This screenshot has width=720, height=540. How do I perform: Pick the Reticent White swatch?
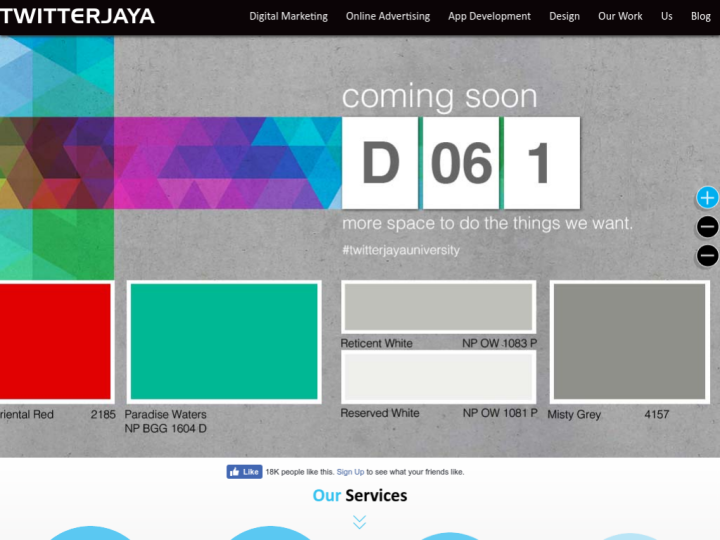pos(438,307)
